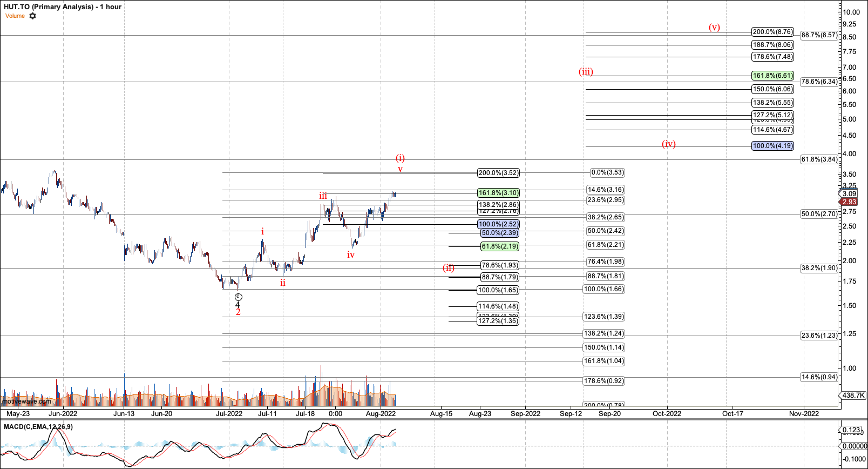Select the green 61.8%(2.19) support label
The height and width of the screenshot is (469, 868).
click(500, 246)
